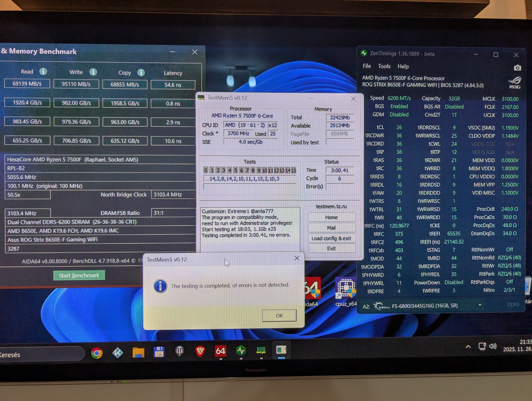Click the "69139 MB/s" Read value

pyautogui.click(x=27, y=84)
